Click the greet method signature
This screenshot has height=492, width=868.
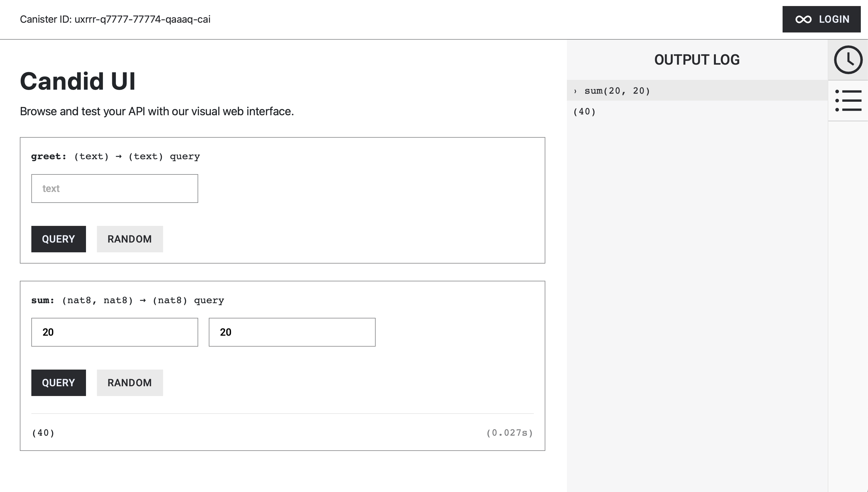[x=115, y=156]
